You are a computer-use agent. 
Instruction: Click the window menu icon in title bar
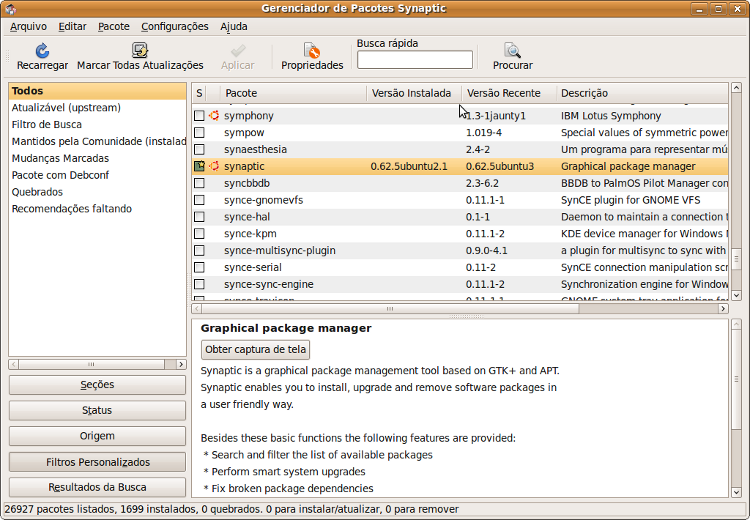[11, 8]
